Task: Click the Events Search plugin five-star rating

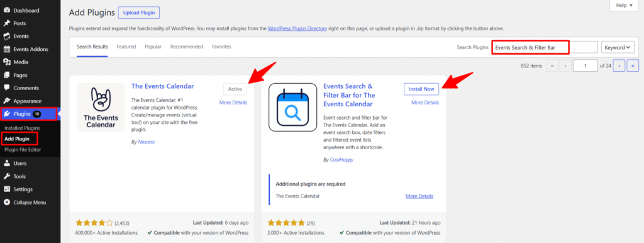Action: coord(286,223)
